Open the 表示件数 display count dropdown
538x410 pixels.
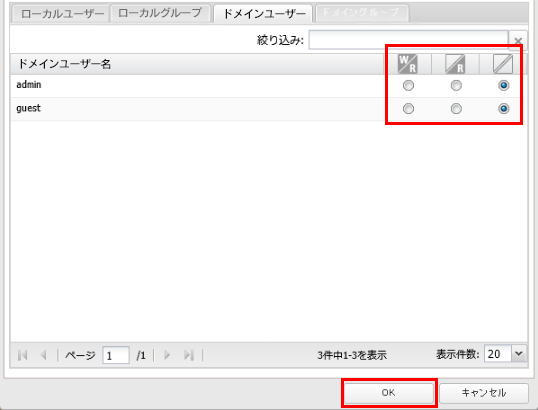tap(518, 354)
